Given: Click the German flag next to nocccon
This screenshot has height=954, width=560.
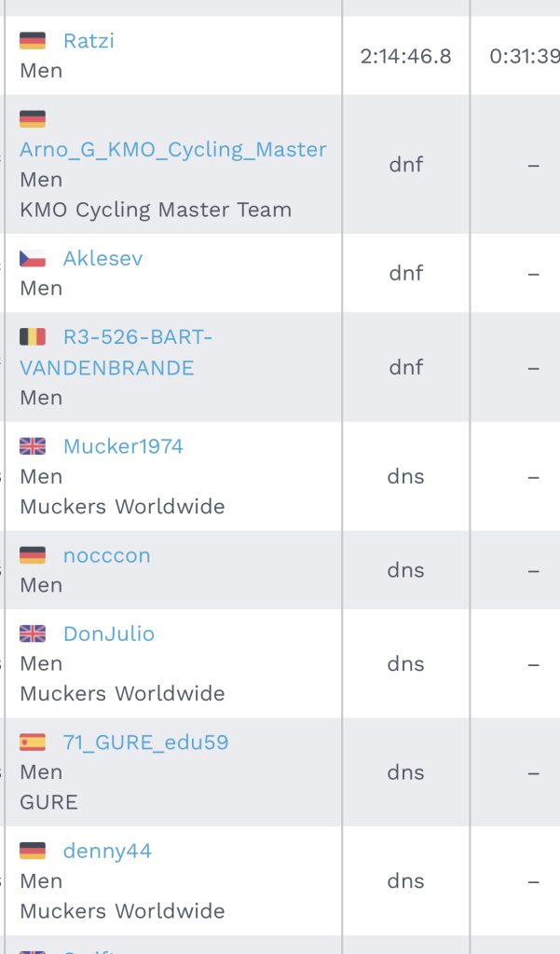Looking at the screenshot, I should click(33, 555).
